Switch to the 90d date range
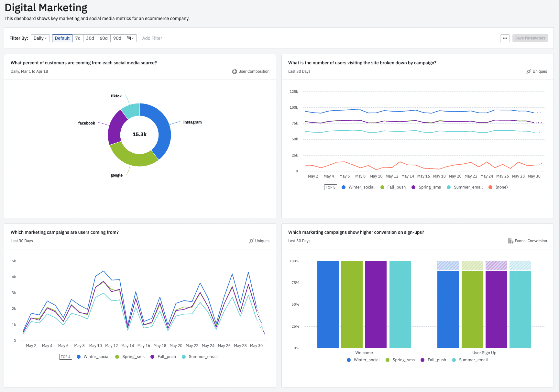Screen dimensions: 559x392 pos(117,38)
